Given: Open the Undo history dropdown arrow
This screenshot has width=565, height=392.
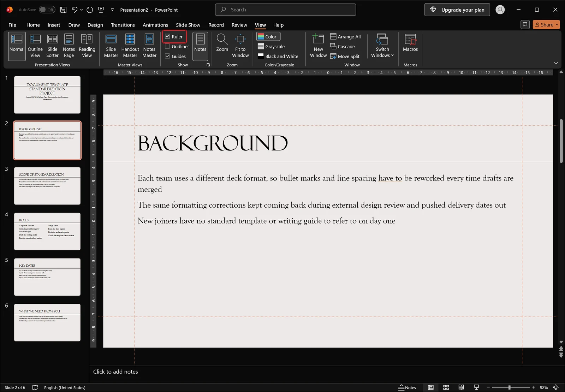Looking at the screenshot, I should pyautogui.click(x=82, y=10).
